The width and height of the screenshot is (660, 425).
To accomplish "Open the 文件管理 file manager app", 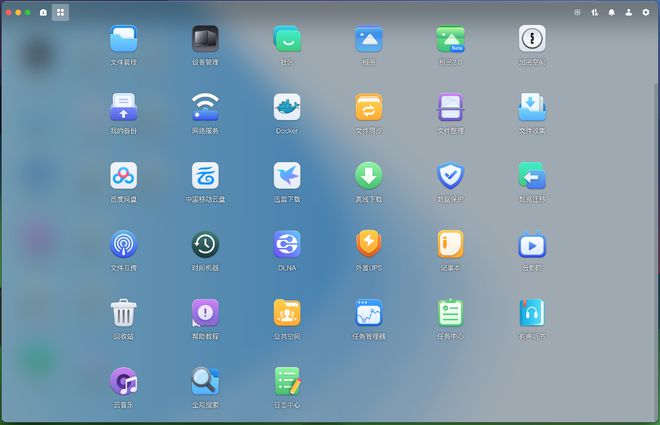I will (123, 40).
